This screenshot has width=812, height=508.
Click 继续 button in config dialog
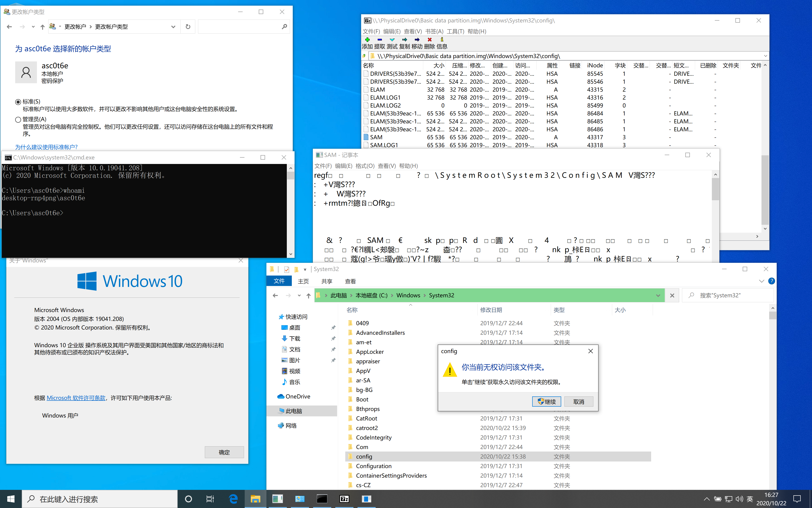[x=546, y=401]
